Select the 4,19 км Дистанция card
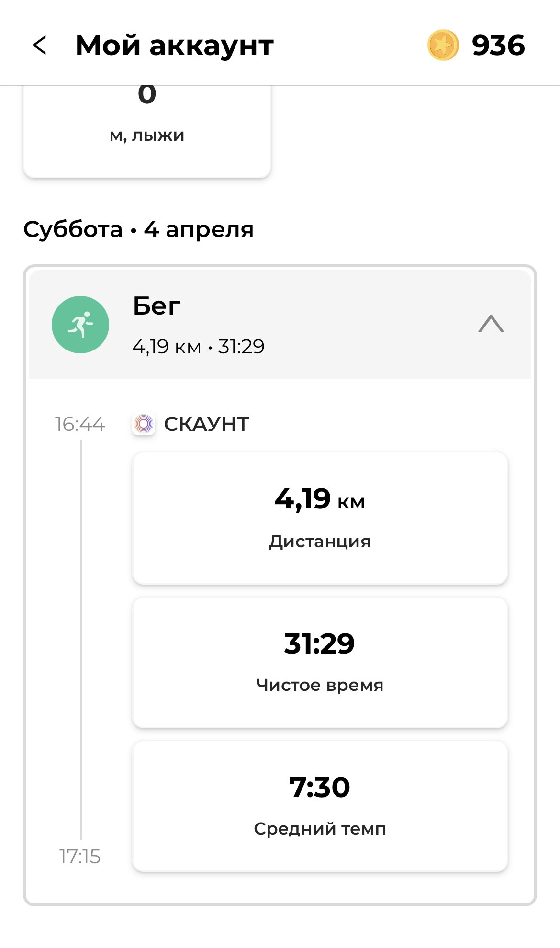The height and width of the screenshot is (948, 560). click(320, 518)
